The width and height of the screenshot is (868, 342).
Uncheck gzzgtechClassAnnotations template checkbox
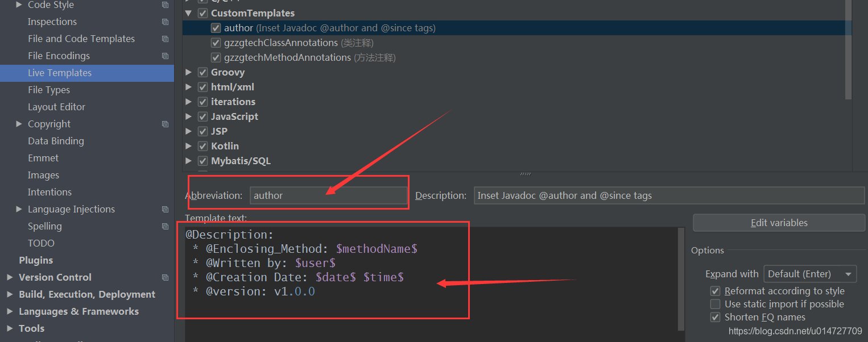216,43
